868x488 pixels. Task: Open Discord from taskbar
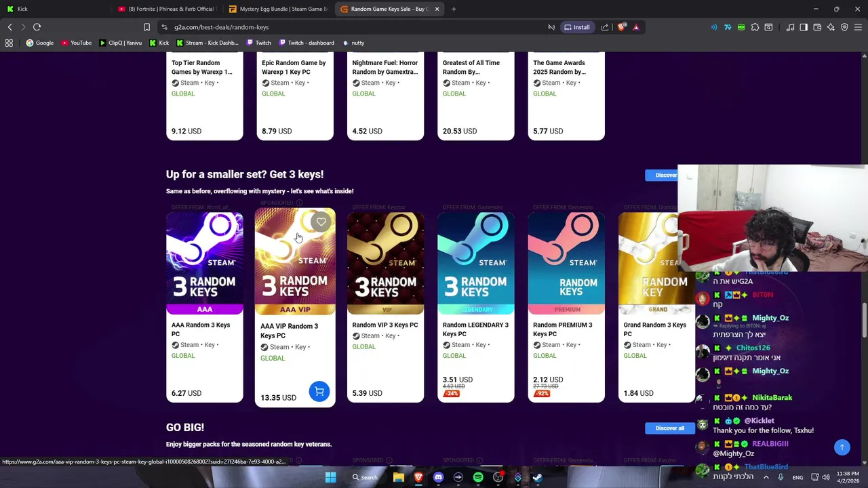point(438,477)
